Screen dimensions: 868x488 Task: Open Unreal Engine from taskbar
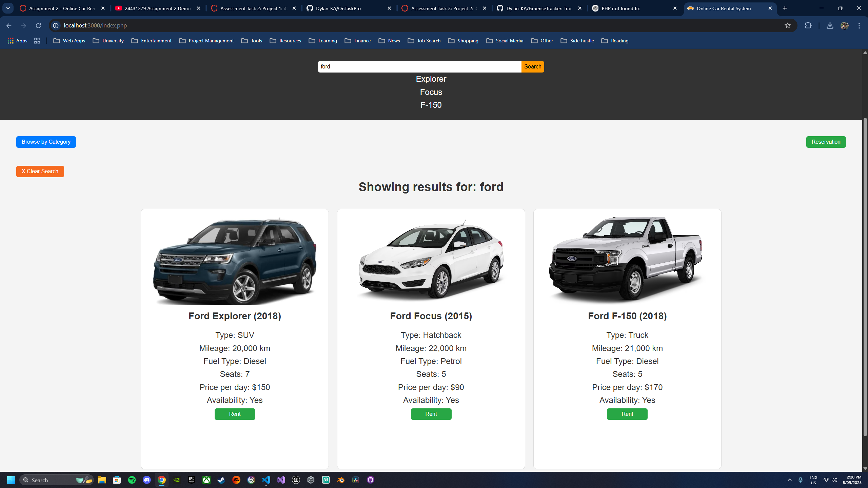(296, 480)
